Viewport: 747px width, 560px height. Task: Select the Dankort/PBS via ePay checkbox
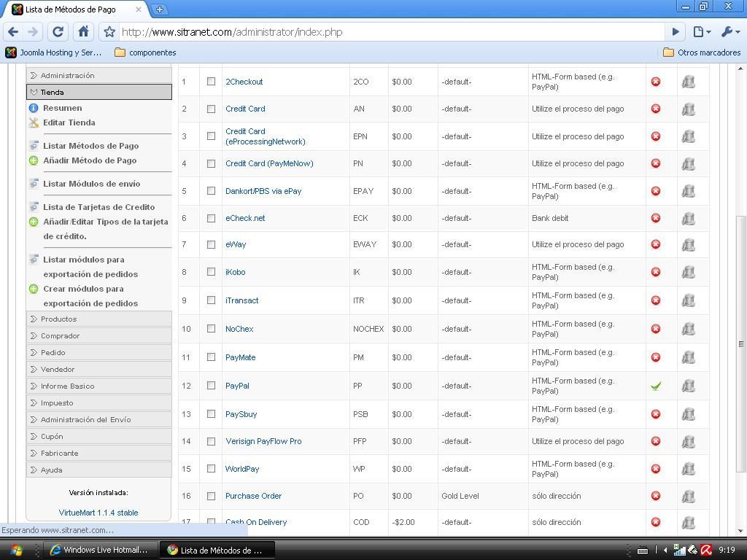(211, 190)
